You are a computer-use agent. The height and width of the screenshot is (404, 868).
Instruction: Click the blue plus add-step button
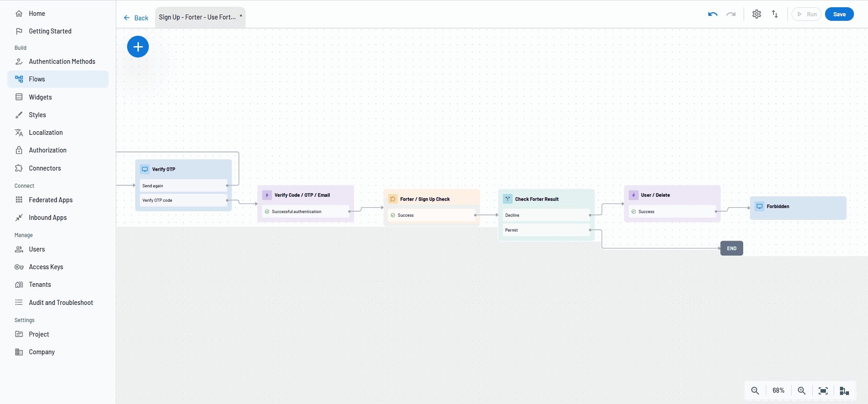click(138, 47)
